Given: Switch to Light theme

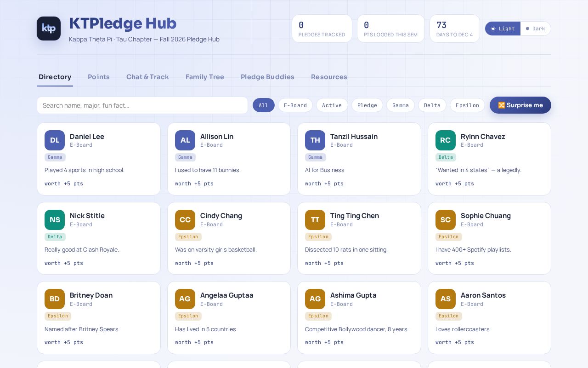Looking at the screenshot, I should [503, 29].
